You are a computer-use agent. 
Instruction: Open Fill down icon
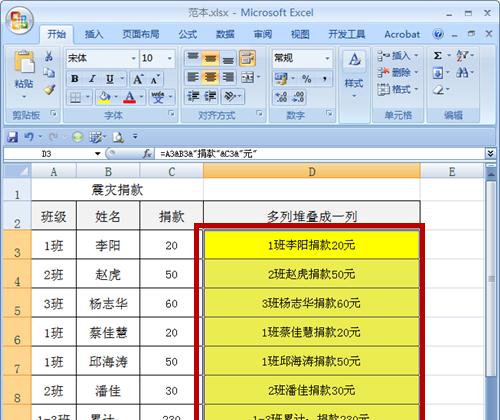tap(438, 73)
